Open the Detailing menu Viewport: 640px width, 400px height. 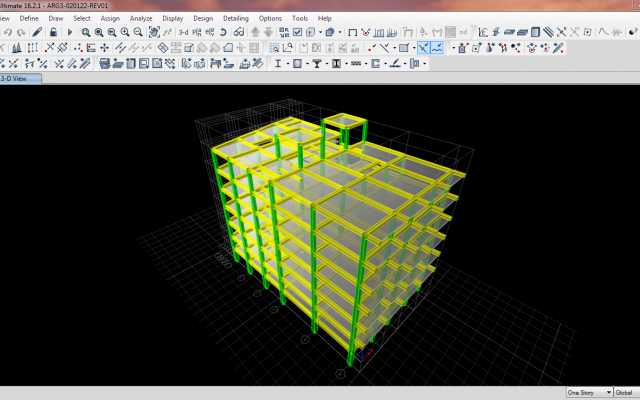coord(236,18)
